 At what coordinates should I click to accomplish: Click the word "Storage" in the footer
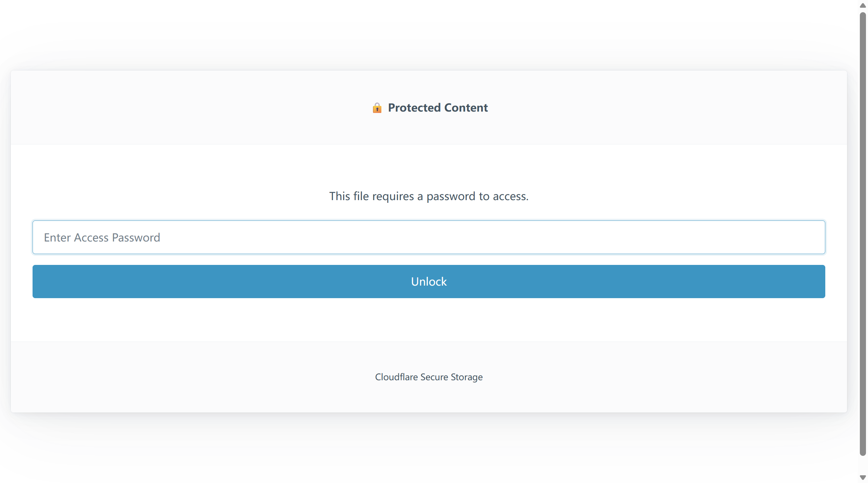coord(467,377)
